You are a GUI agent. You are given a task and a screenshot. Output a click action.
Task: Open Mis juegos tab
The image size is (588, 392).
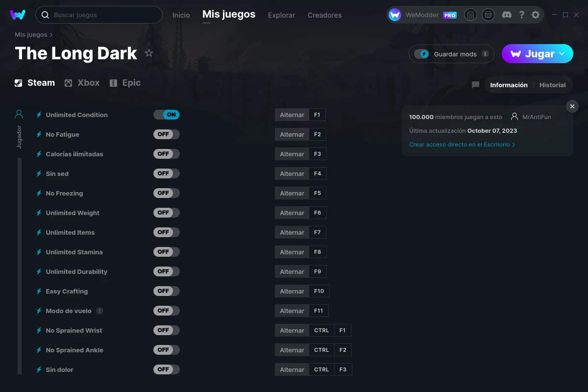(x=229, y=14)
